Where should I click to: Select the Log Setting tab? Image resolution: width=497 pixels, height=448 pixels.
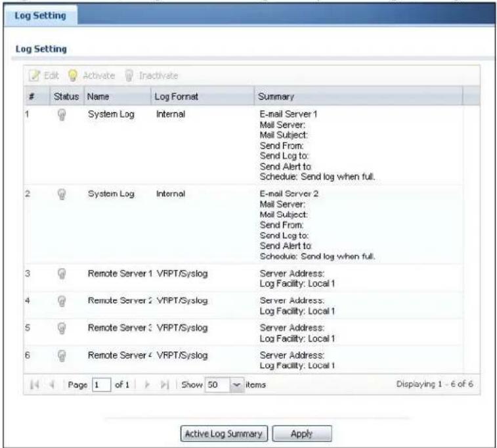pyautogui.click(x=41, y=16)
